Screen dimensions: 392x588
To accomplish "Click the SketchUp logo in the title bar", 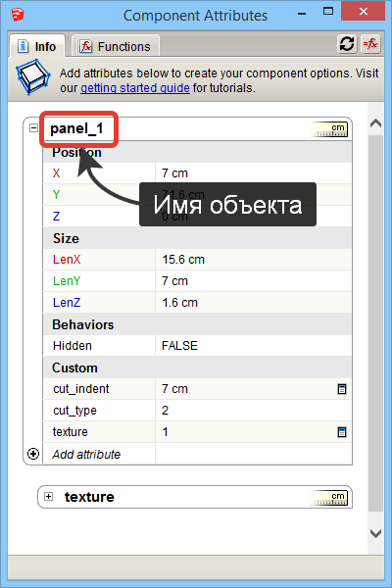I will pyautogui.click(x=18, y=15).
